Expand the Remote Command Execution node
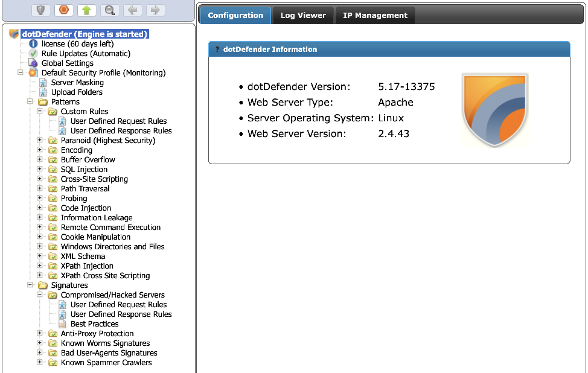 39,227
